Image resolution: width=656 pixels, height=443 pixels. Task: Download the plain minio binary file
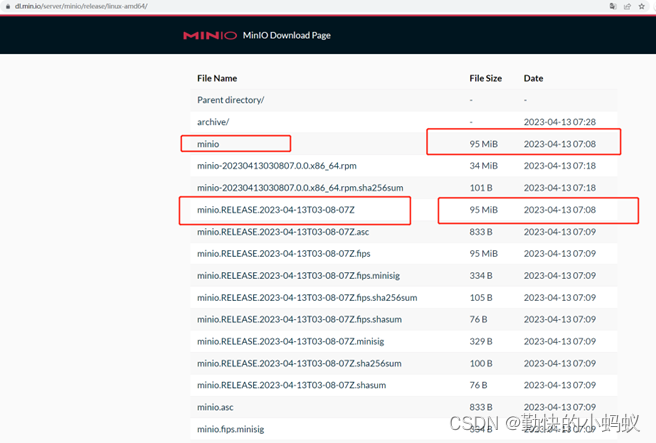(208, 144)
